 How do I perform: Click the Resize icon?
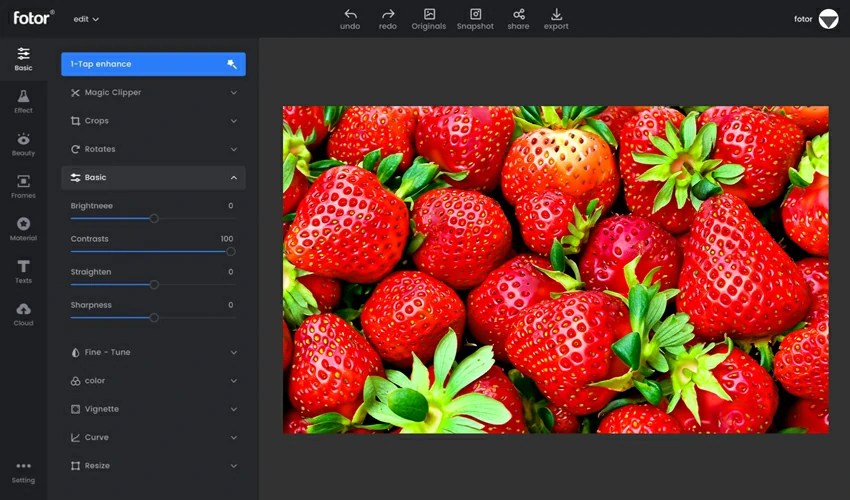[75, 466]
